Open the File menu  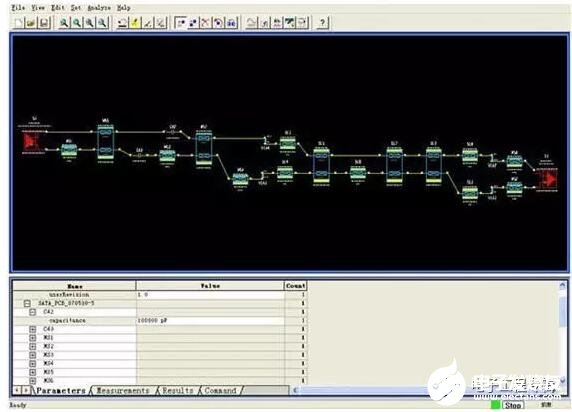coord(18,8)
